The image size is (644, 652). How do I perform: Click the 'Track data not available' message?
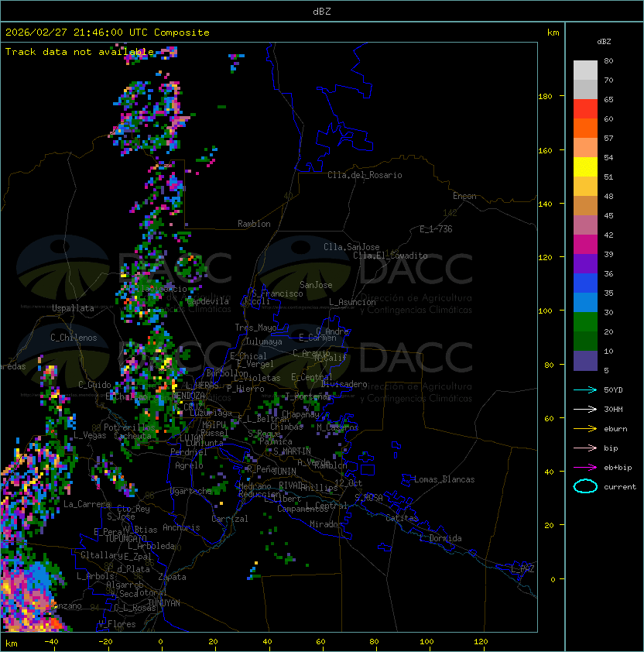point(80,52)
